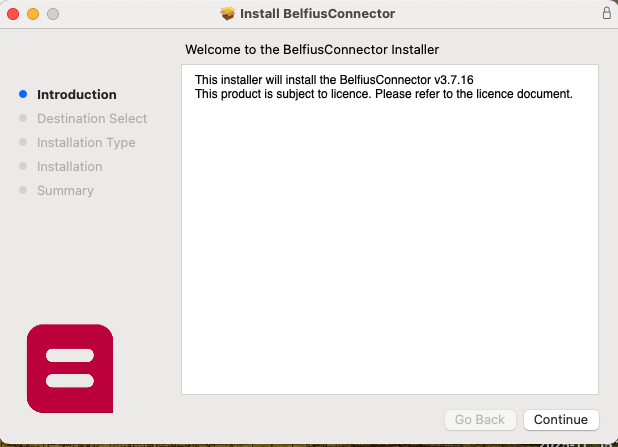Viewport: 618px width, 447px height.
Task: Click the gray bullet beside Summary
Action: (23, 191)
